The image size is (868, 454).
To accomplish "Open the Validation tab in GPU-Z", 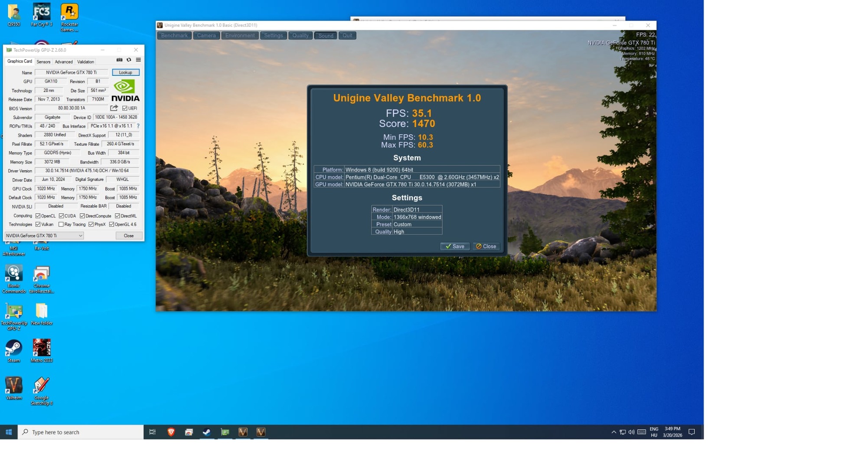I will pos(85,62).
